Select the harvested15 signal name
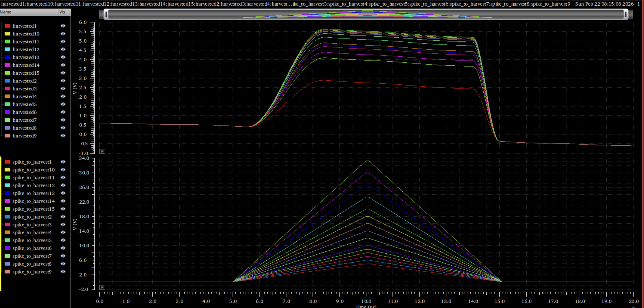This screenshot has height=308, width=644. pos(26,73)
